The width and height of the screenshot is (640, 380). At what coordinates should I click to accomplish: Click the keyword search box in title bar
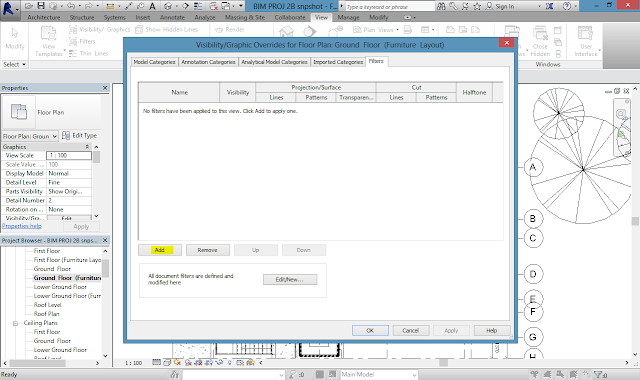coord(390,7)
